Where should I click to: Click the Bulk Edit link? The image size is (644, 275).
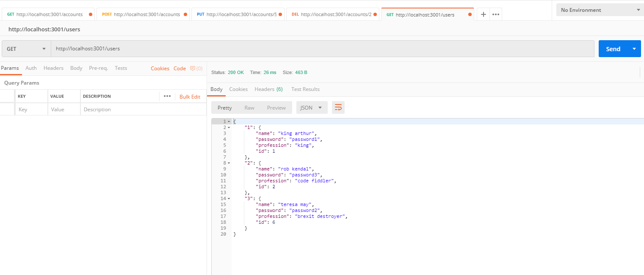pos(190,96)
